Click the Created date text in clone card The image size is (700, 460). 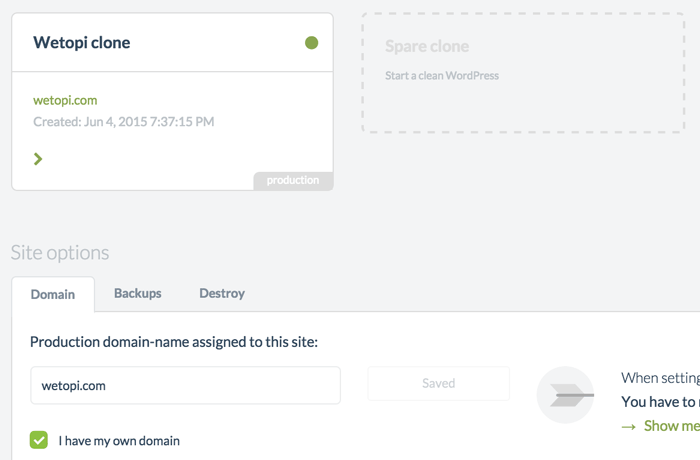[x=124, y=121]
